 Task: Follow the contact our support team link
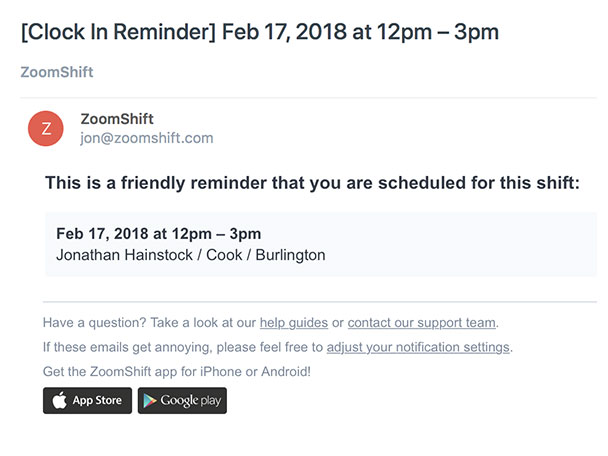point(421,323)
